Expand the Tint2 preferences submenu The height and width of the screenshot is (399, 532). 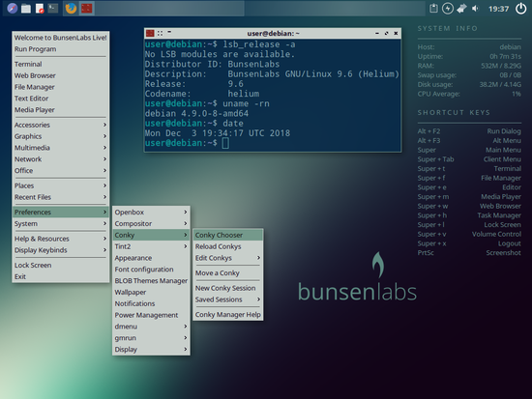tap(151, 246)
